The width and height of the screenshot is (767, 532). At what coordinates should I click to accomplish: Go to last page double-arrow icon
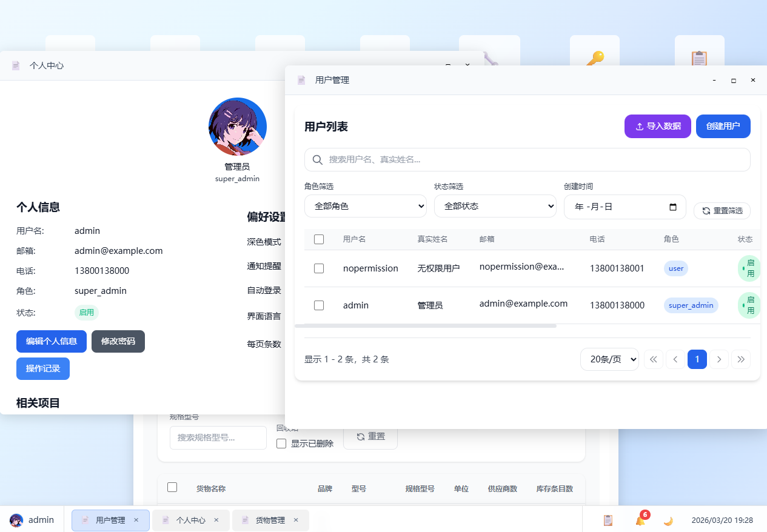coord(740,359)
